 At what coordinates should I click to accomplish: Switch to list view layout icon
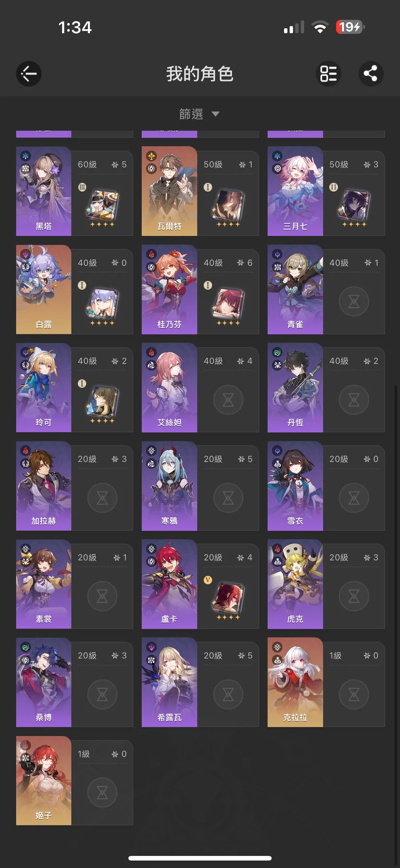(328, 73)
